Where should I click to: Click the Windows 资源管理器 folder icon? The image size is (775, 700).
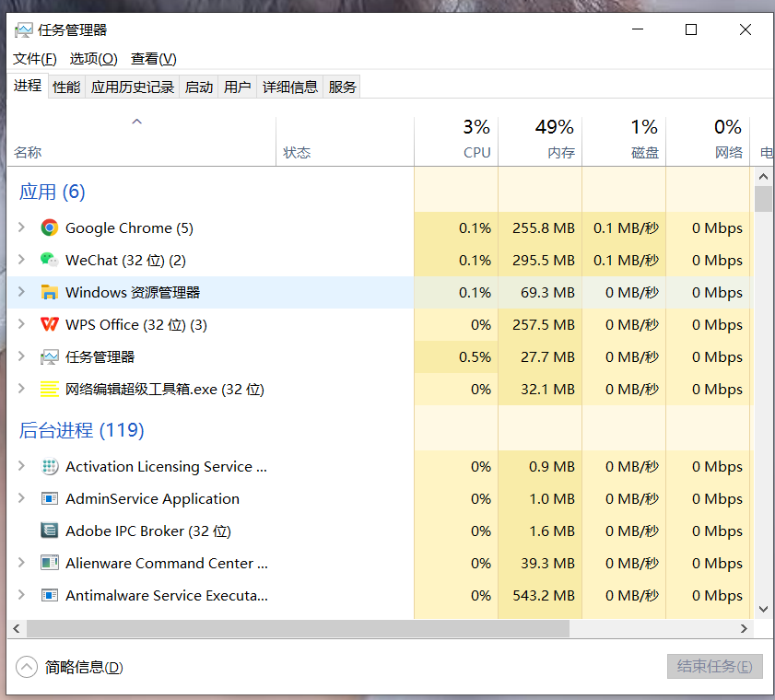tap(50, 292)
